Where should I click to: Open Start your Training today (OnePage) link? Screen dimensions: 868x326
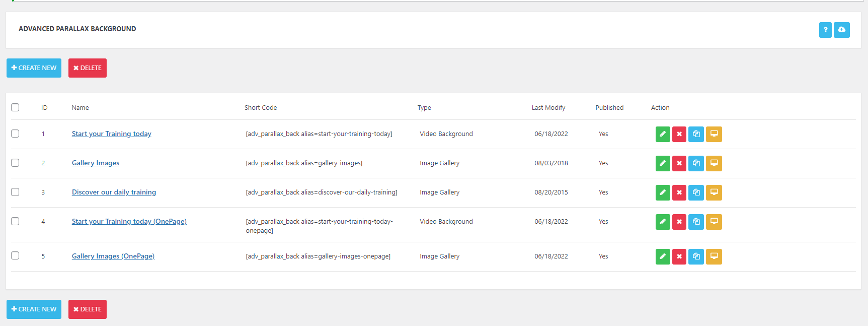pos(129,222)
